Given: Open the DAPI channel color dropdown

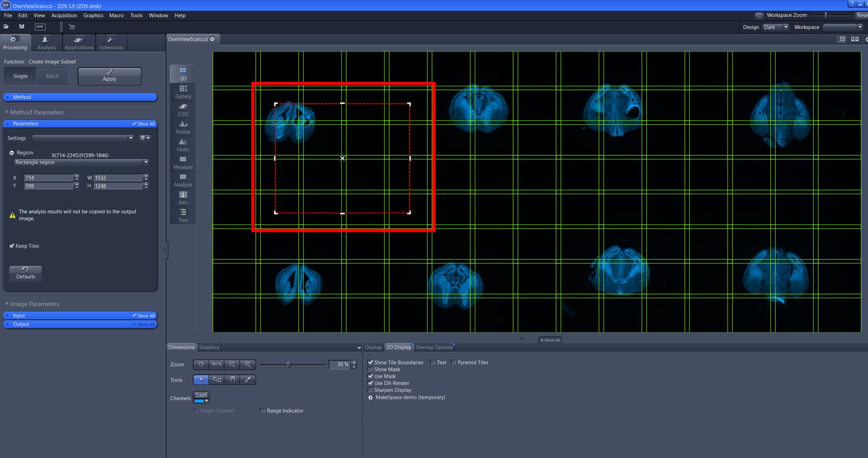Looking at the screenshot, I should [x=206, y=402].
